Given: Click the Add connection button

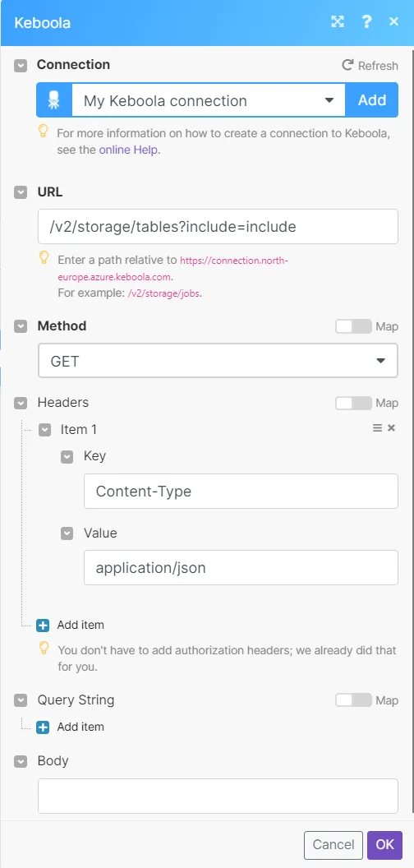Looking at the screenshot, I should [x=372, y=100].
